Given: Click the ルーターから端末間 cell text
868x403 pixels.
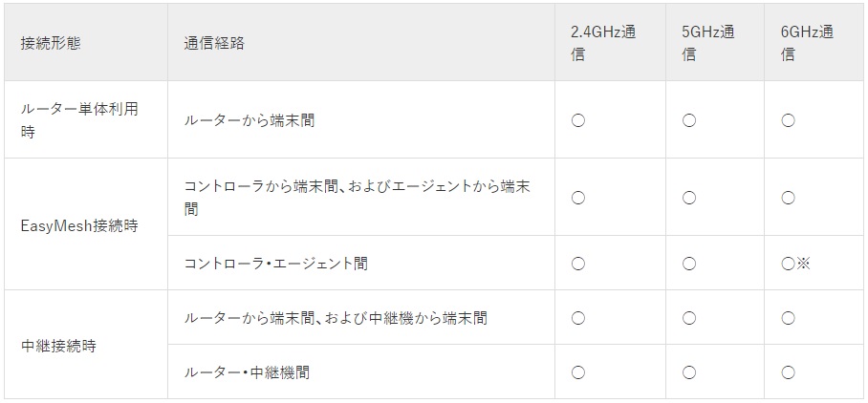Looking at the screenshot, I should 250,120.
